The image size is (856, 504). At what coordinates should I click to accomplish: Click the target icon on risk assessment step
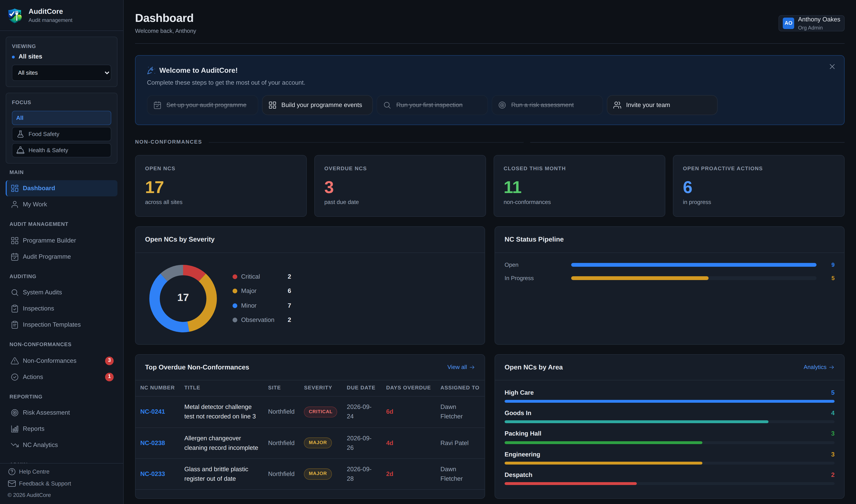[502, 105]
